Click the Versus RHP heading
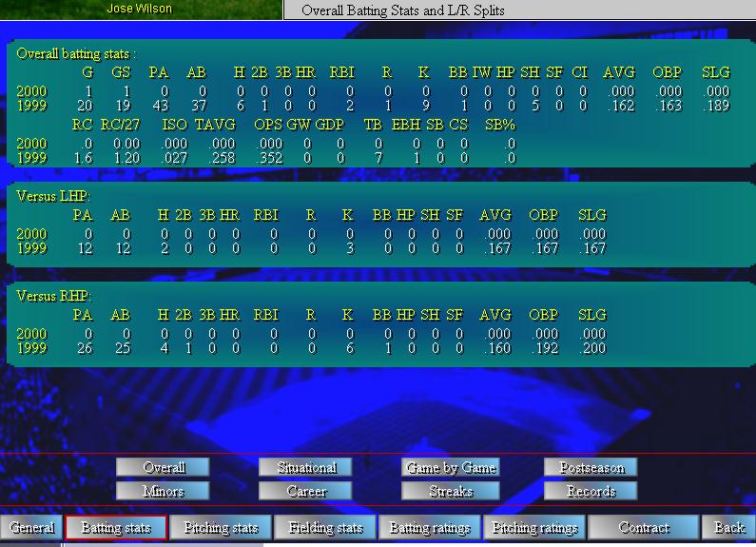756x547 pixels. [53, 296]
